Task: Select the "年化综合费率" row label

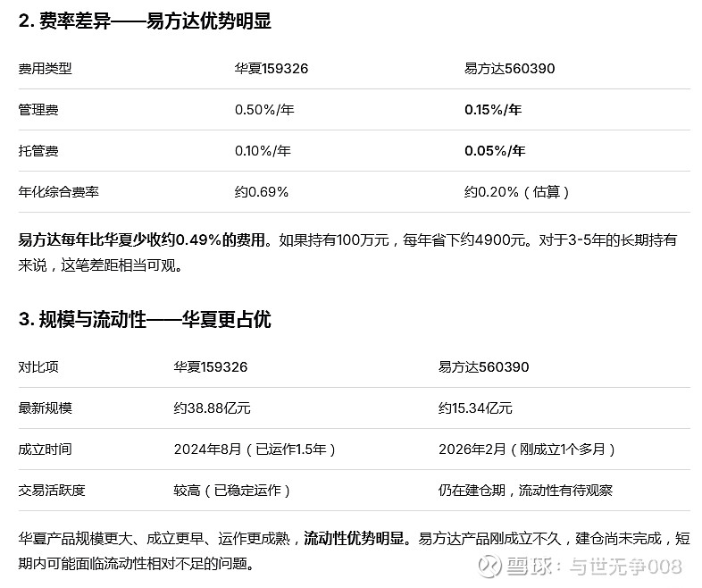Action: click(58, 192)
